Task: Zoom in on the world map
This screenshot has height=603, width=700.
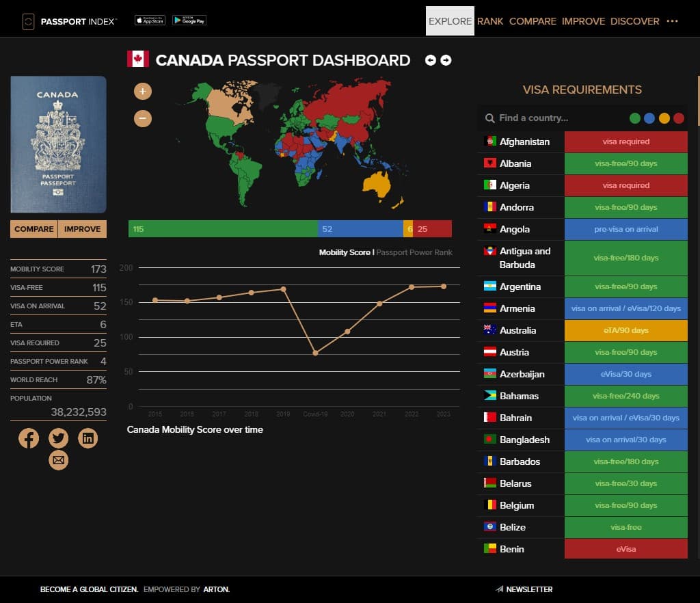Action: (x=143, y=91)
